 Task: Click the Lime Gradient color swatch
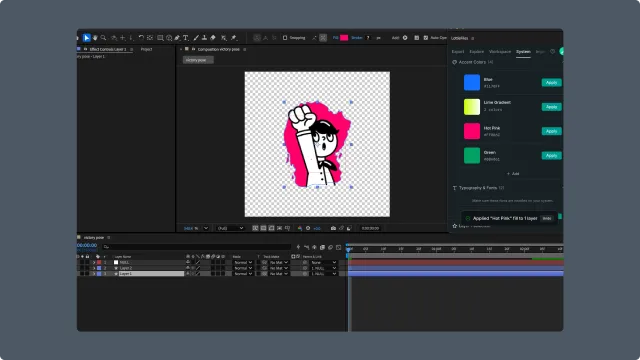click(x=472, y=107)
